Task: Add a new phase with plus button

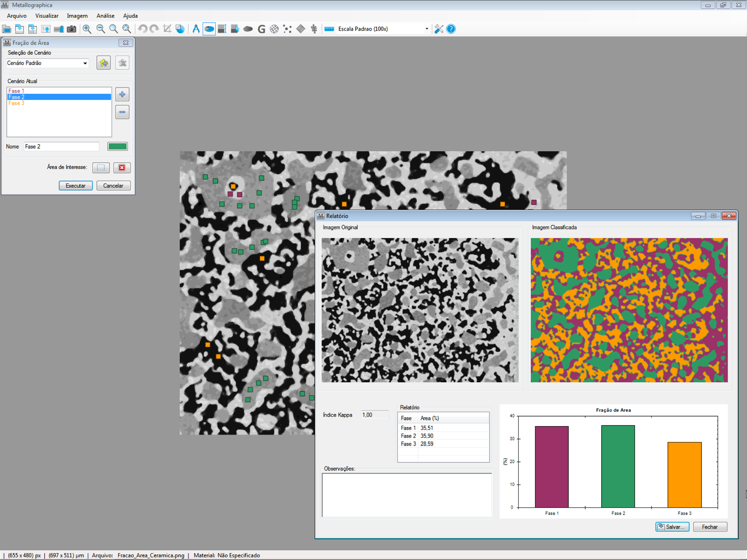Action: (x=122, y=94)
